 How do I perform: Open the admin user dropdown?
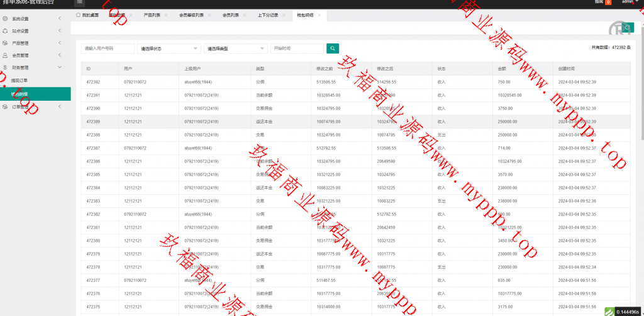click(x=629, y=3)
